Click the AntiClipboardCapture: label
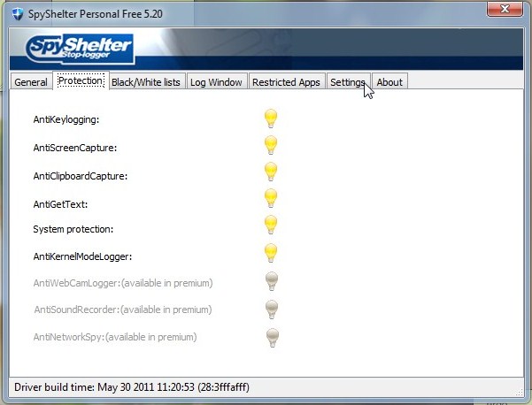 tap(81, 176)
